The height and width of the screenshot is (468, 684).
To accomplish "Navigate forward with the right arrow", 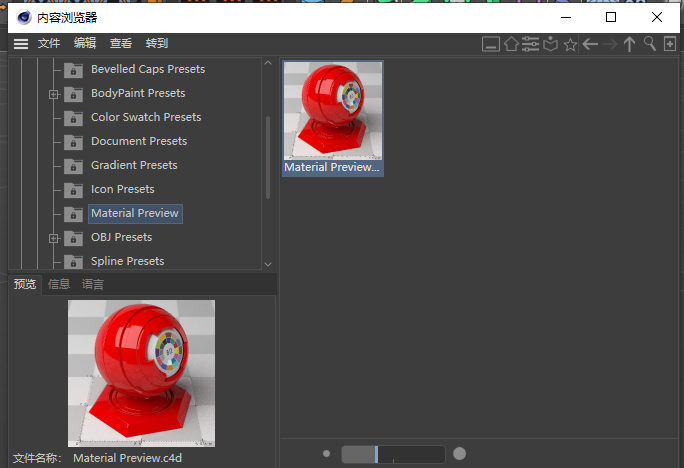I will click(609, 44).
